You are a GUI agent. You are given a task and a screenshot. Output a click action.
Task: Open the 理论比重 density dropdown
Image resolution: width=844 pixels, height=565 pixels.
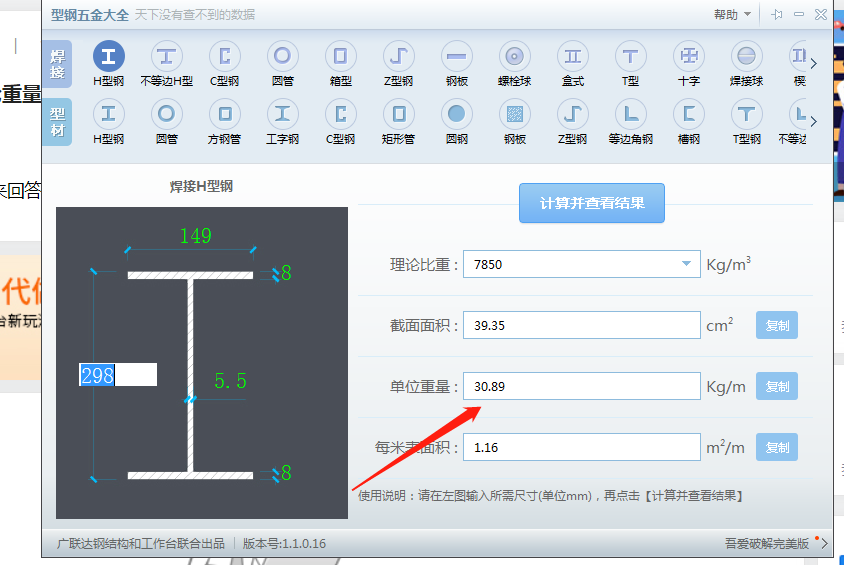(x=686, y=264)
